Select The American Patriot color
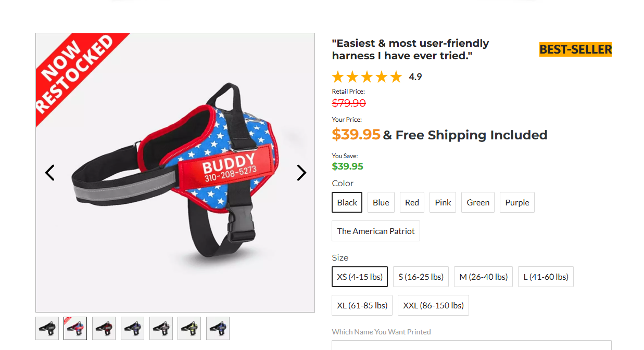Image resolution: width=644 pixels, height=350 pixels. coord(376,231)
